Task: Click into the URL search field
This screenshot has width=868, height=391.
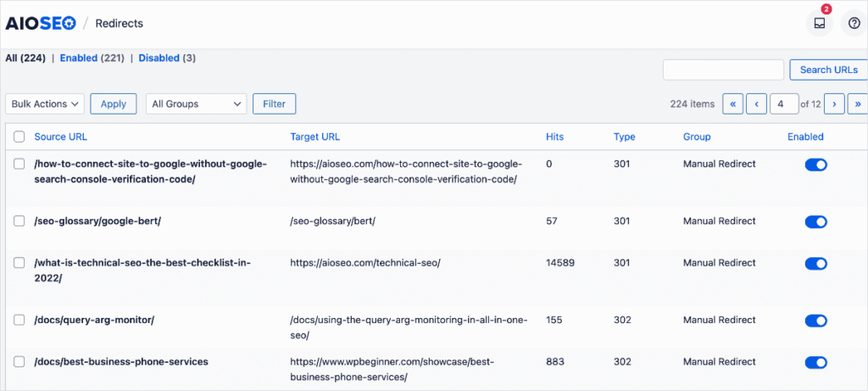Action: 723,70
